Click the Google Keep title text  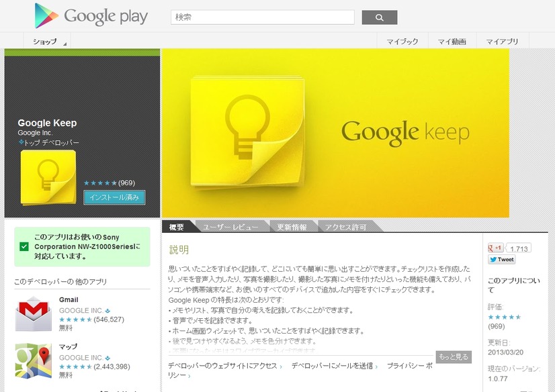click(47, 123)
